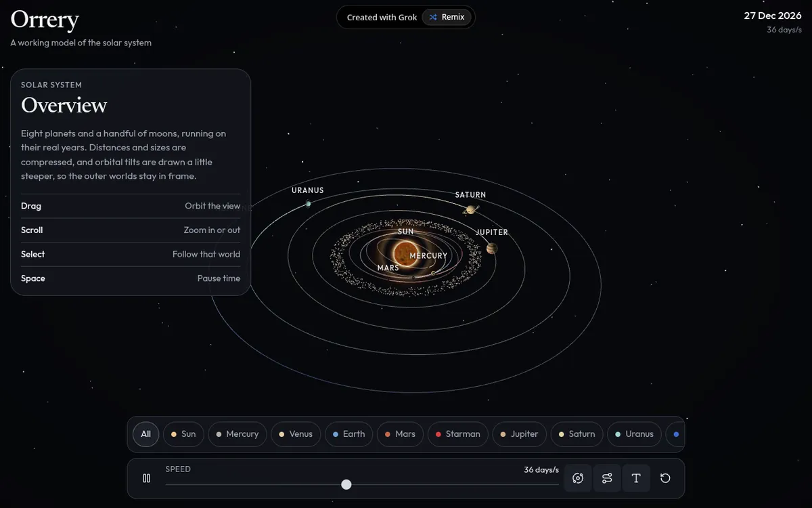Click the 27 Dec 2026 date
Screen dimensions: 812x508
(x=773, y=16)
